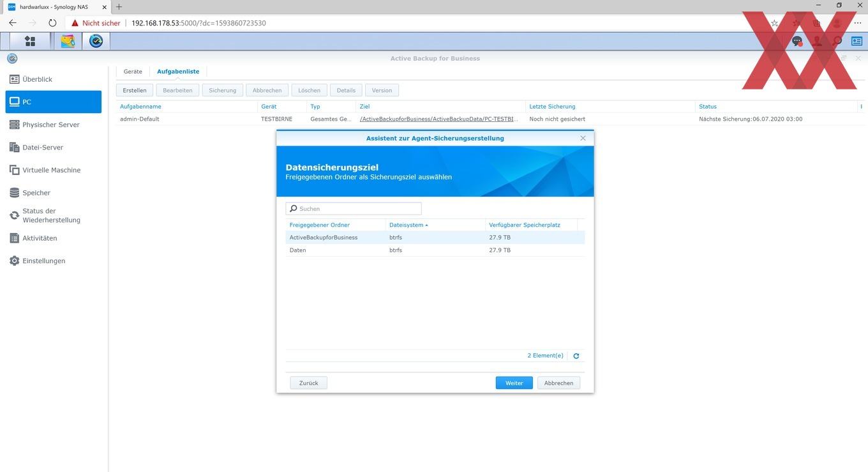This screenshot has width=868, height=472.
Task: Click the Bearbeiten toolbar button
Action: (x=177, y=90)
